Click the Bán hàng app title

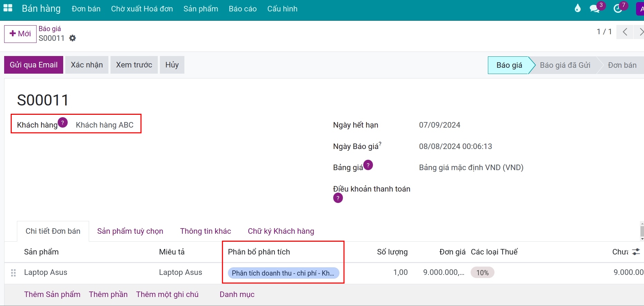[x=41, y=9]
